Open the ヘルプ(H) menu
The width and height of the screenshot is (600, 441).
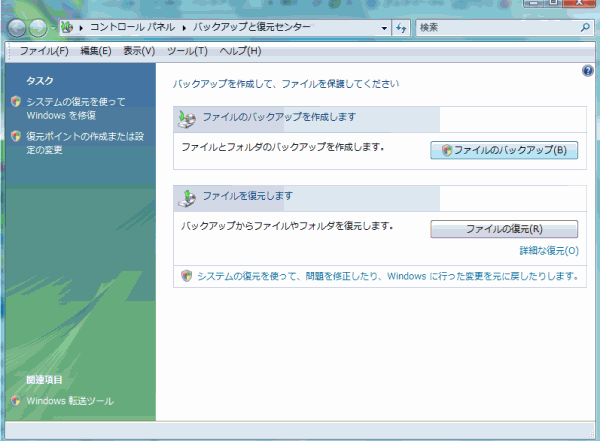click(x=240, y=51)
